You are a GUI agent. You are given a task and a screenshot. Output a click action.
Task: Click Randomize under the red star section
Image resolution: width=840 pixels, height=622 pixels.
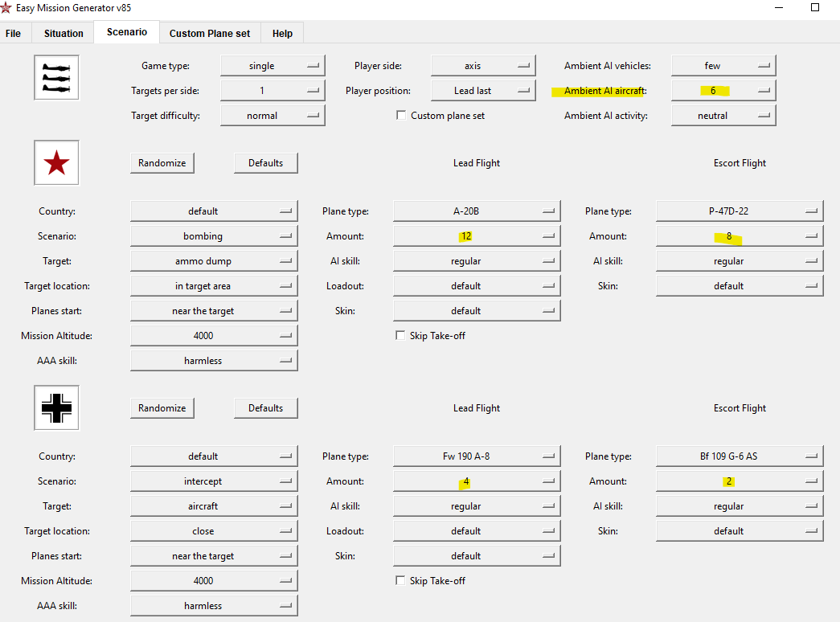162,163
